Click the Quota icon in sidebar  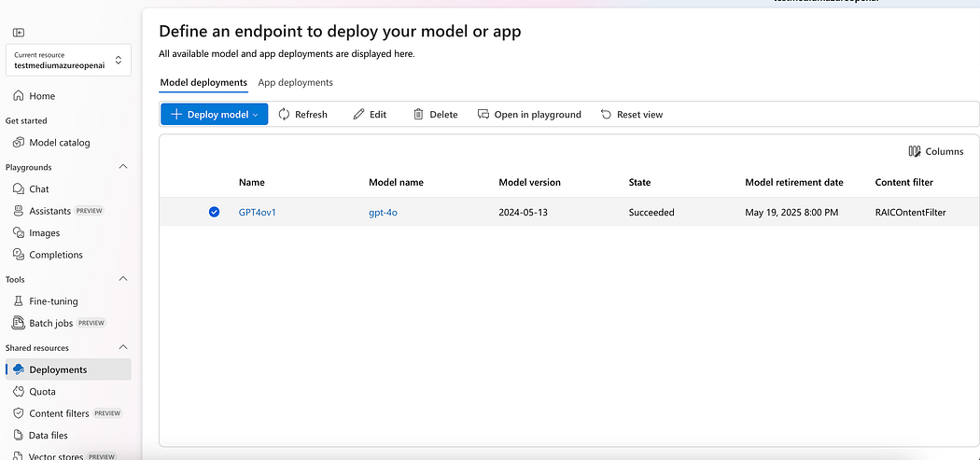(18, 391)
